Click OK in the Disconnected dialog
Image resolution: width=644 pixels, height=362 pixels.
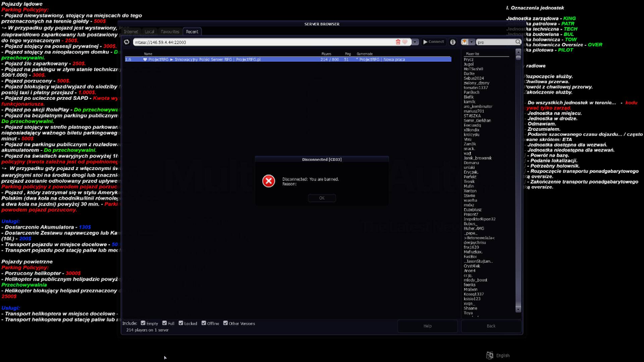pyautogui.click(x=321, y=198)
